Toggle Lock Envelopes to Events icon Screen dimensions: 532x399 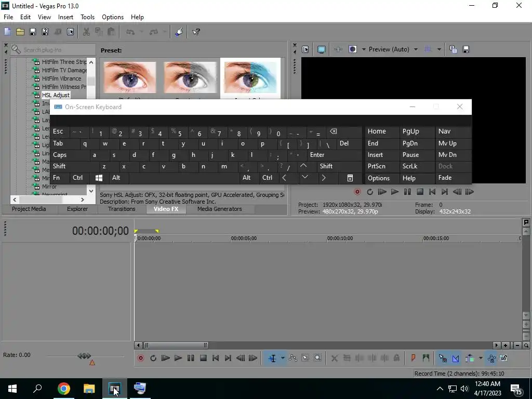tap(491, 358)
